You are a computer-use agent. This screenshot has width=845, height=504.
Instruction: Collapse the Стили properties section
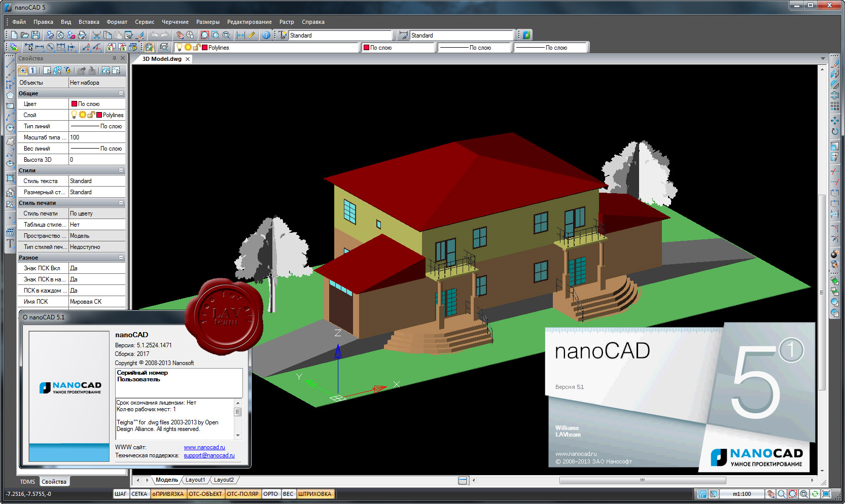121,170
